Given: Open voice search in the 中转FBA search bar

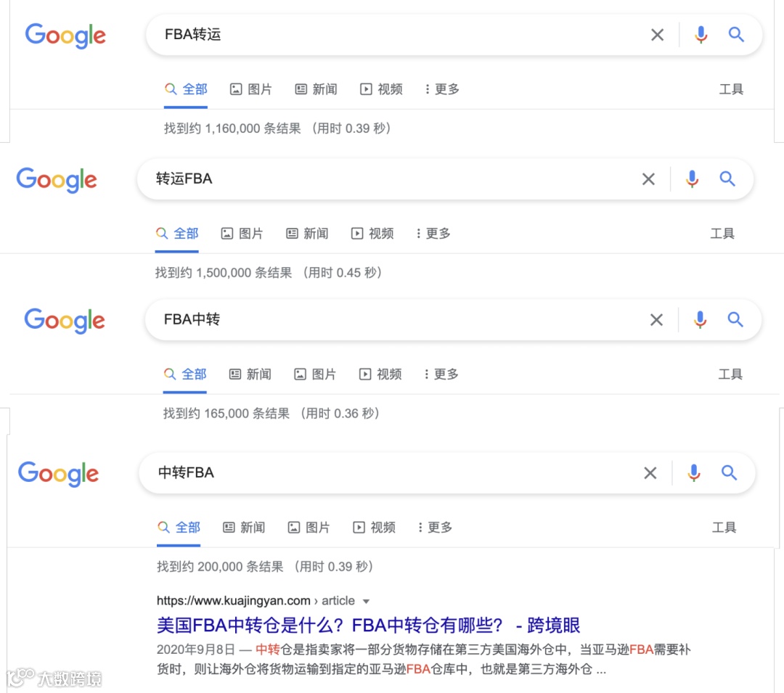Looking at the screenshot, I should click(x=693, y=472).
